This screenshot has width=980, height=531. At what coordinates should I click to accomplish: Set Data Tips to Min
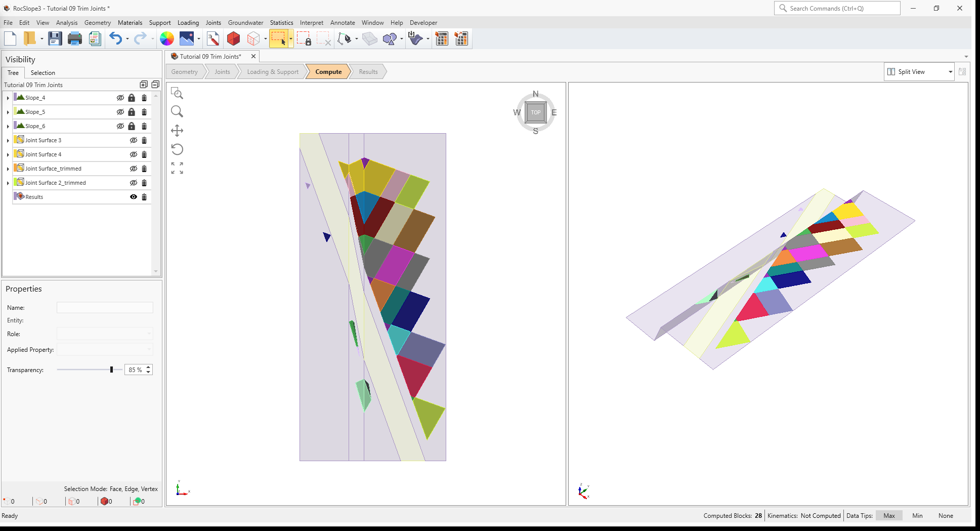(x=917, y=516)
